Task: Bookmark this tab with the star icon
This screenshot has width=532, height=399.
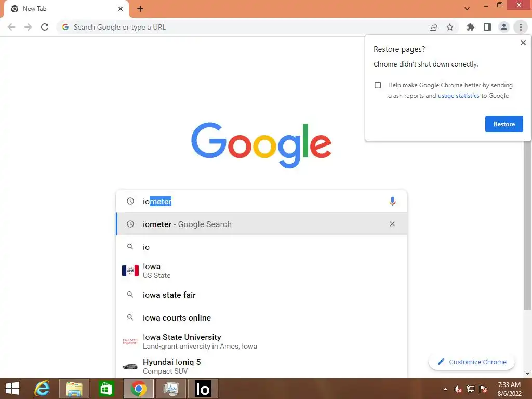Action: point(450,27)
